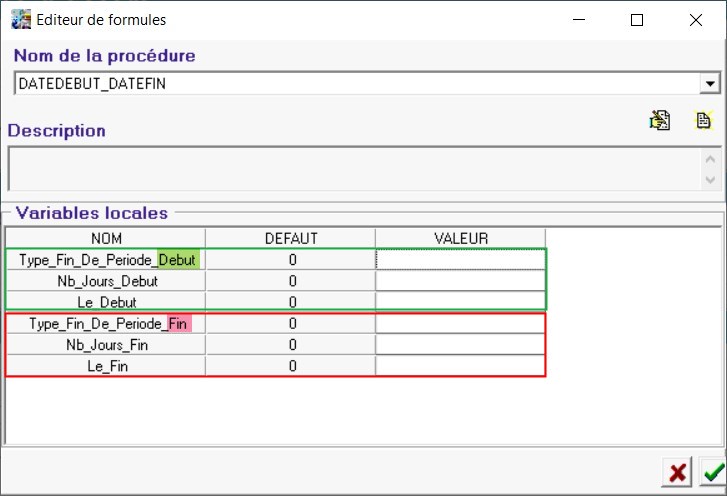The width and height of the screenshot is (727, 496).
Task: Edit the VALEUR cell for Type_Fin_De_Periode_Debut
Action: 460,260
